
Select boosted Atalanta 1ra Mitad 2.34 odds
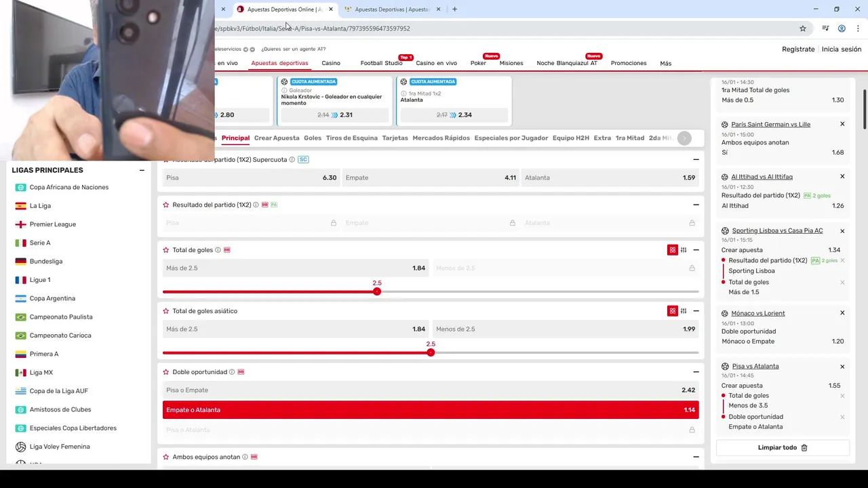(454, 115)
